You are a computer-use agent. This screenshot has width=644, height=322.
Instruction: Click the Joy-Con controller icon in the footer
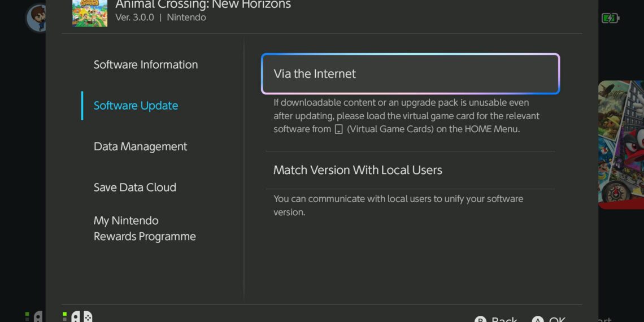(x=81, y=317)
